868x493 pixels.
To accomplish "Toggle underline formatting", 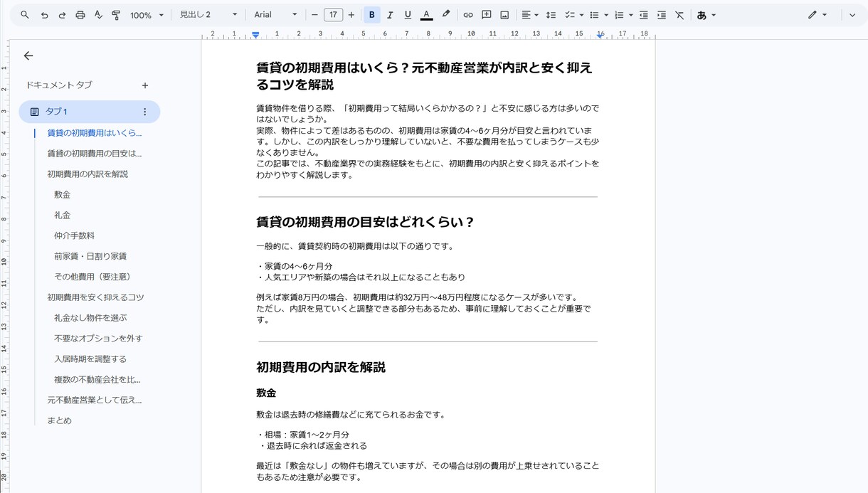I will 408,15.
